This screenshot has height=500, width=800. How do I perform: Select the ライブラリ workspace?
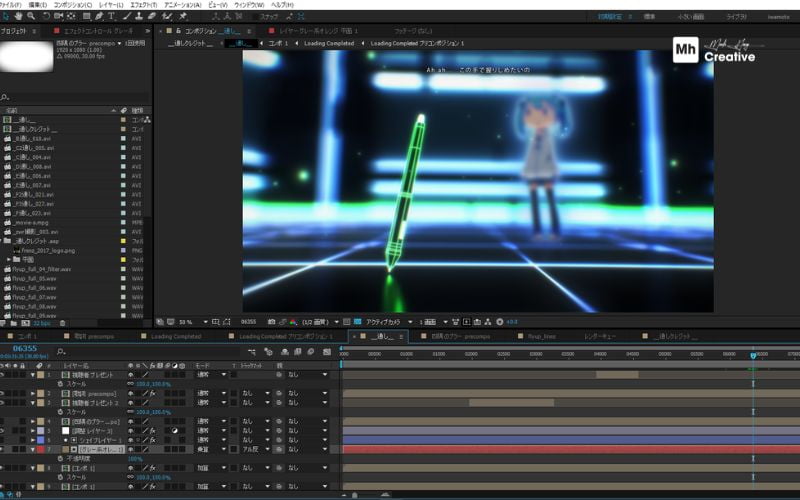coord(736,17)
